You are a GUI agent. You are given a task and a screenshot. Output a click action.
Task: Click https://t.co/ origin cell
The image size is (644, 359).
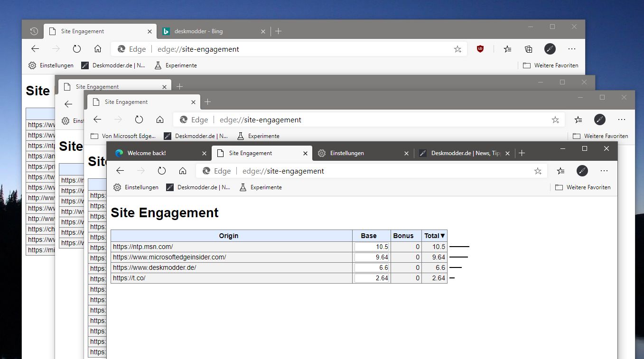232,278
